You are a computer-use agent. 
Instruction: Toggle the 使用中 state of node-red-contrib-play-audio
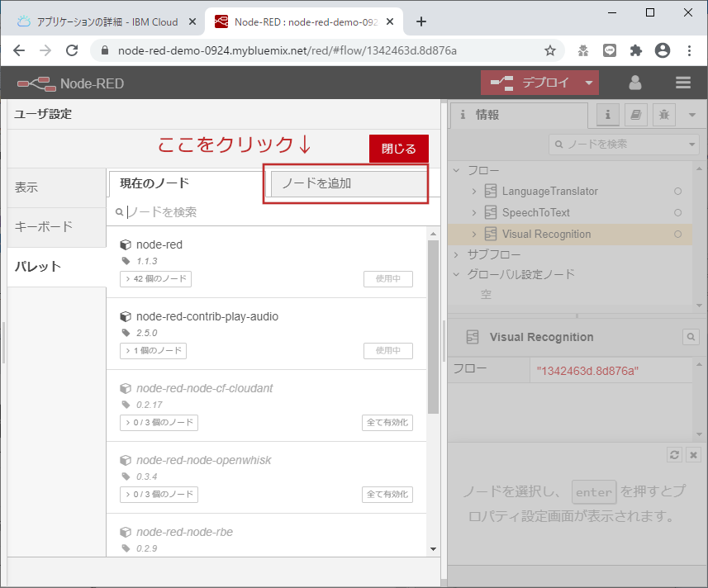pos(387,350)
